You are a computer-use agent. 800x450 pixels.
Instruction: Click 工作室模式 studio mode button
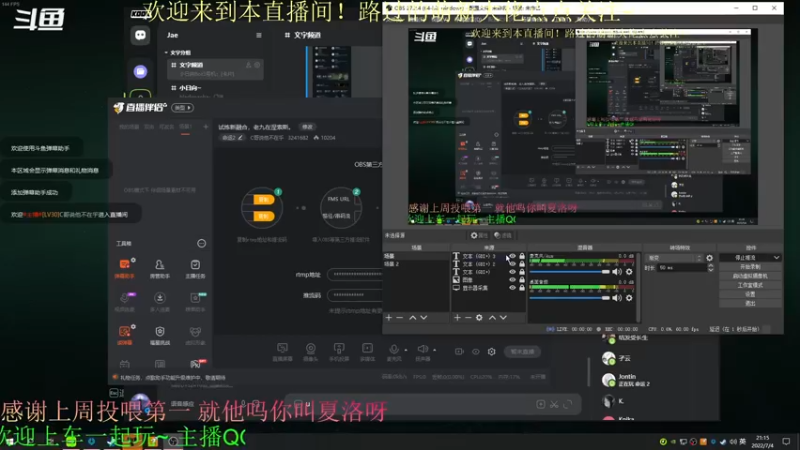tap(750, 285)
